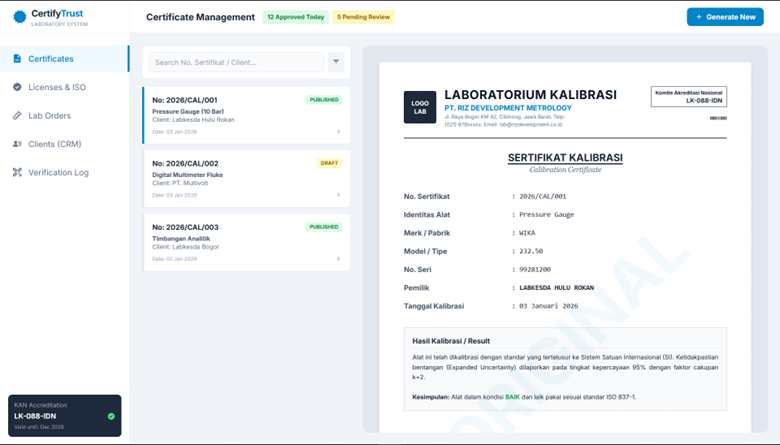Click the Licenses & ISO badge icon

tap(17, 87)
